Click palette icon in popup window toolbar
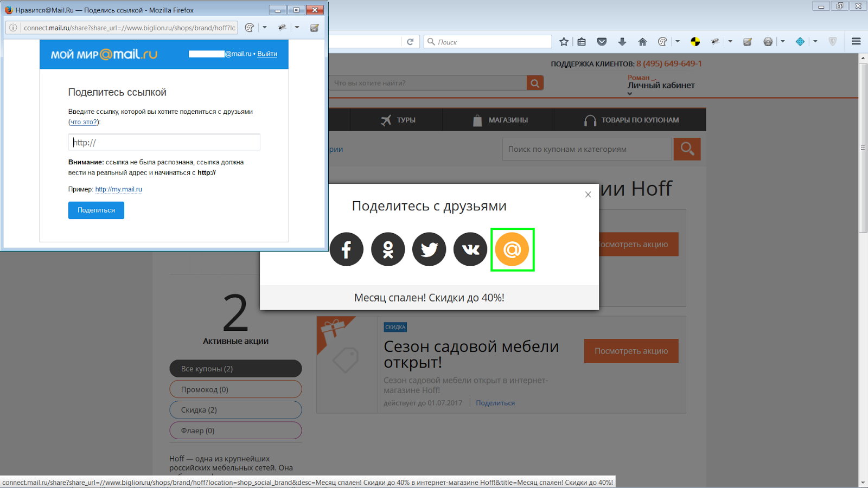The height and width of the screenshot is (488, 868). (x=250, y=28)
